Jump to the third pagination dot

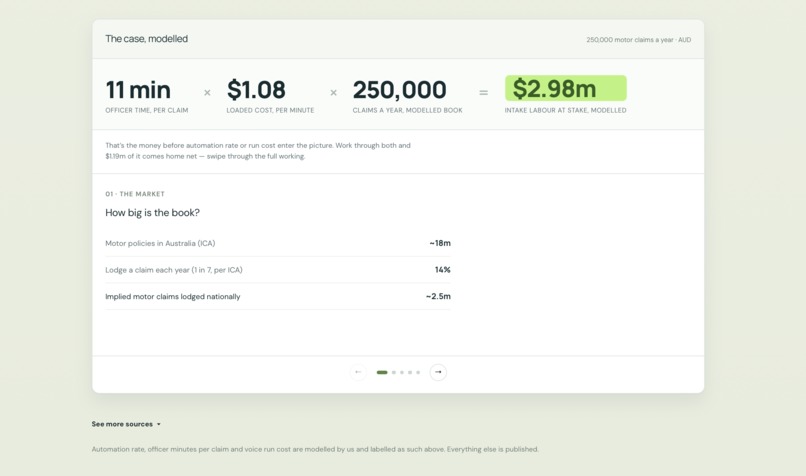click(402, 372)
